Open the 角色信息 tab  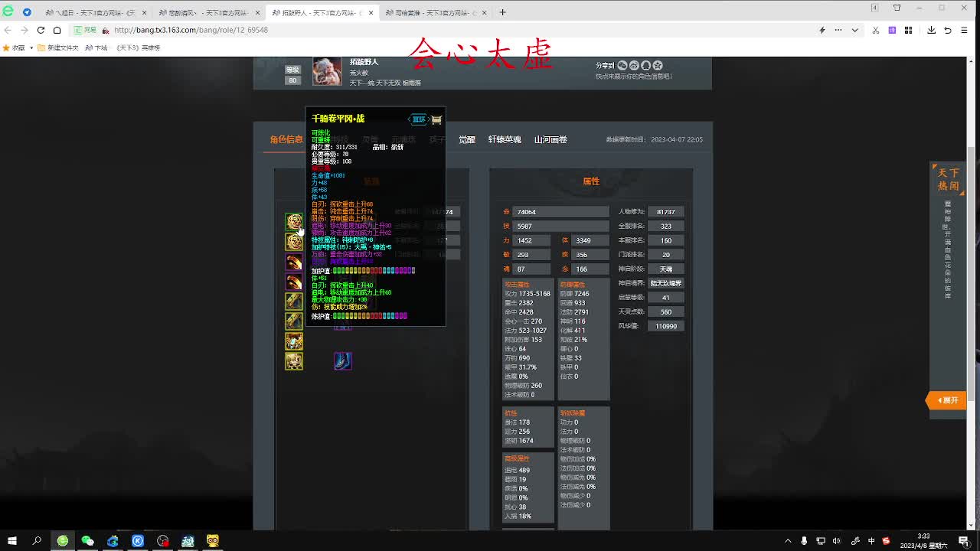(286, 140)
